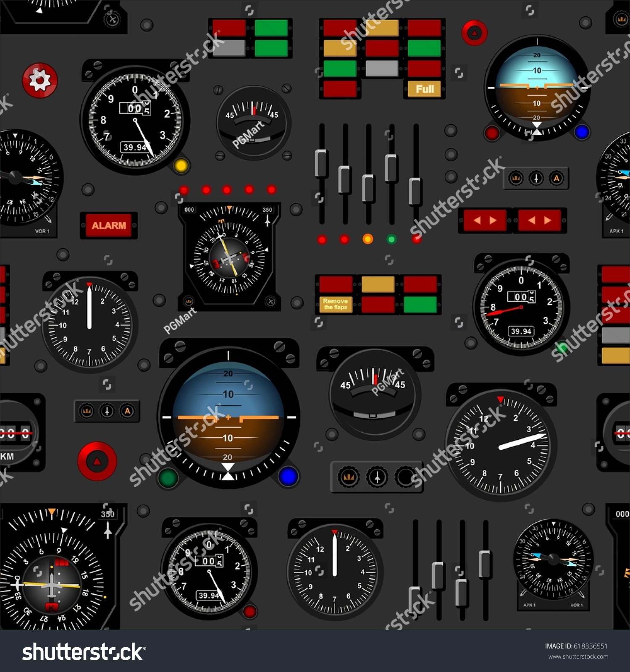Select the large turn indicator with top bracket
The width and height of the screenshot is (630, 672).
pyautogui.click(x=374, y=394)
